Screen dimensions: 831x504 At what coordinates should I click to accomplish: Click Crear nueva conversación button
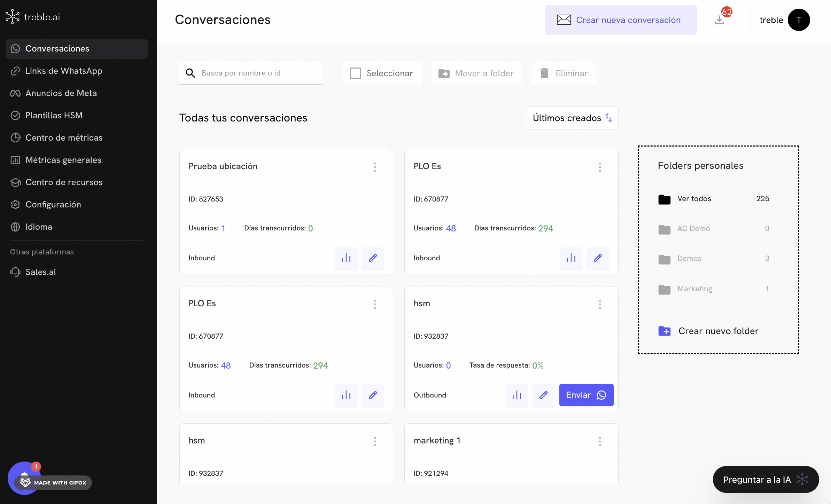620,20
